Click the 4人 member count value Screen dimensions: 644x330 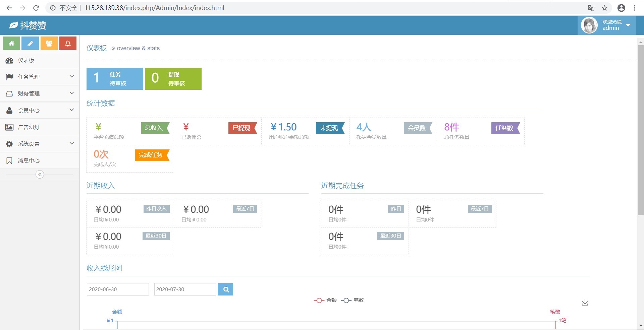point(364,127)
